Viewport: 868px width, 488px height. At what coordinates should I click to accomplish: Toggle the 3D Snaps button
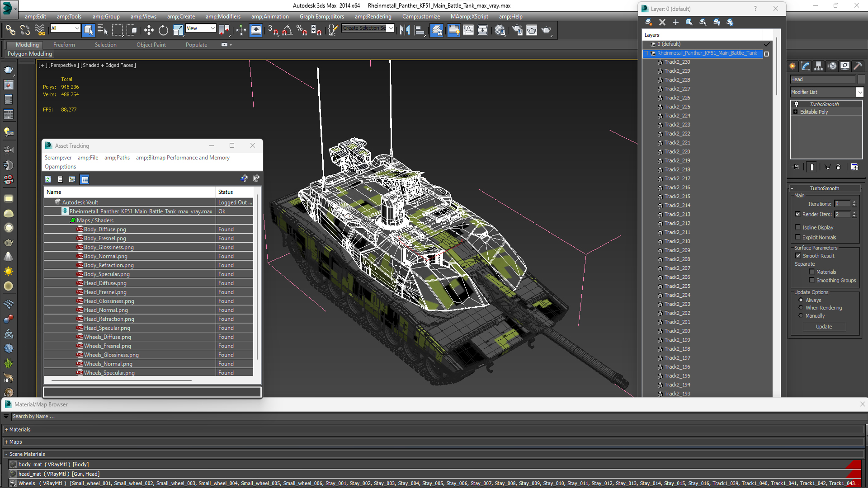(x=273, y=30)
